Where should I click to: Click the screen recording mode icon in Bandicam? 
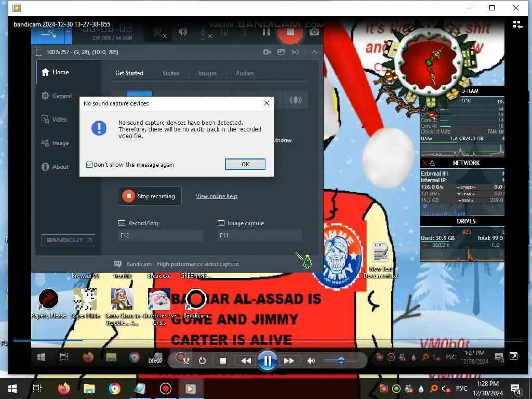click(48, 33)
